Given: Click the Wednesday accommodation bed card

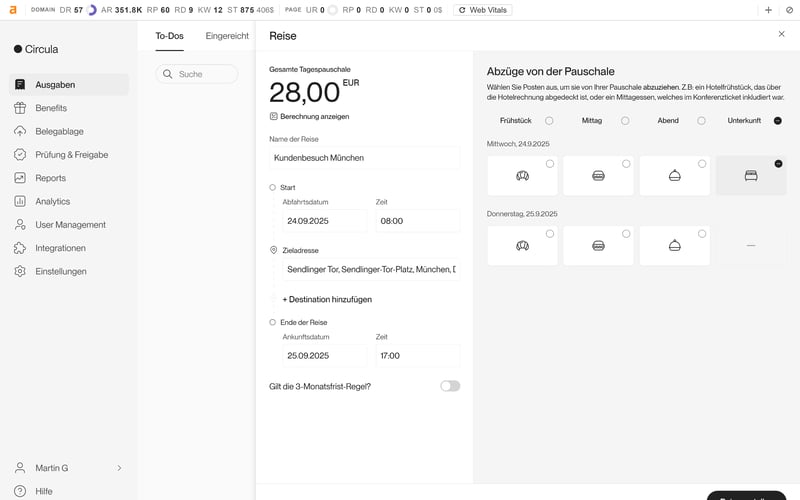Looking at the screenshot, I should click(x=750, y=176).
